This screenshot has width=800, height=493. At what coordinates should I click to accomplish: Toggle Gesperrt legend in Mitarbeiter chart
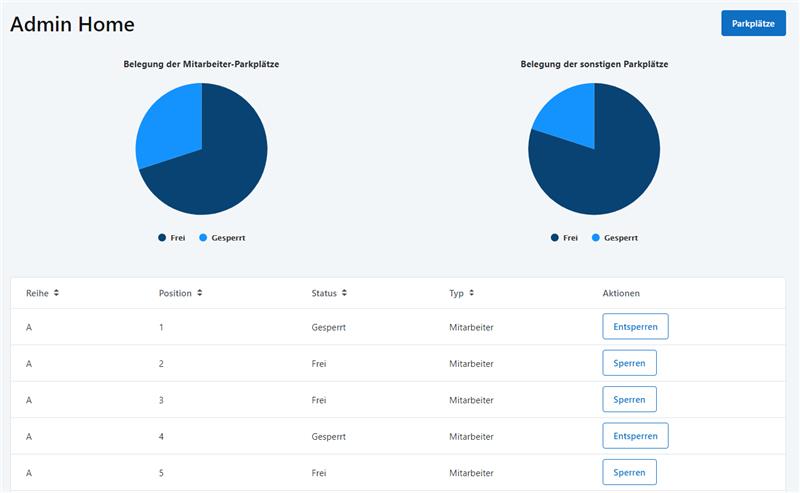coord(221,238)
